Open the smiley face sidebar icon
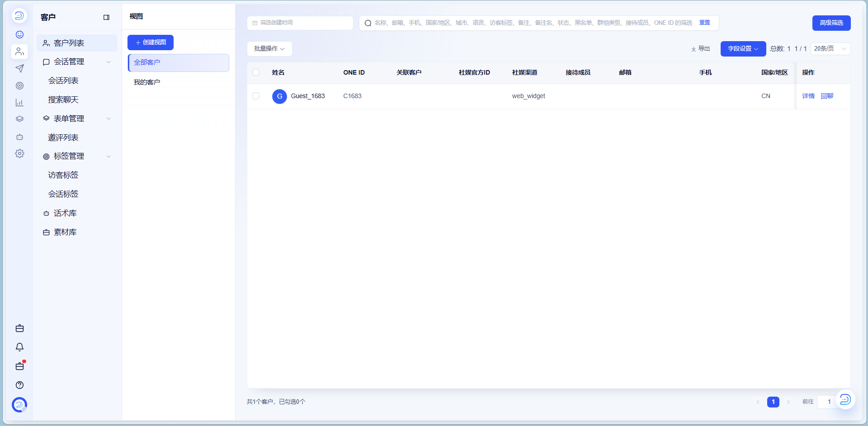This screenshot has width=868, height=426. pyautogui.click(x=19, y=35)
